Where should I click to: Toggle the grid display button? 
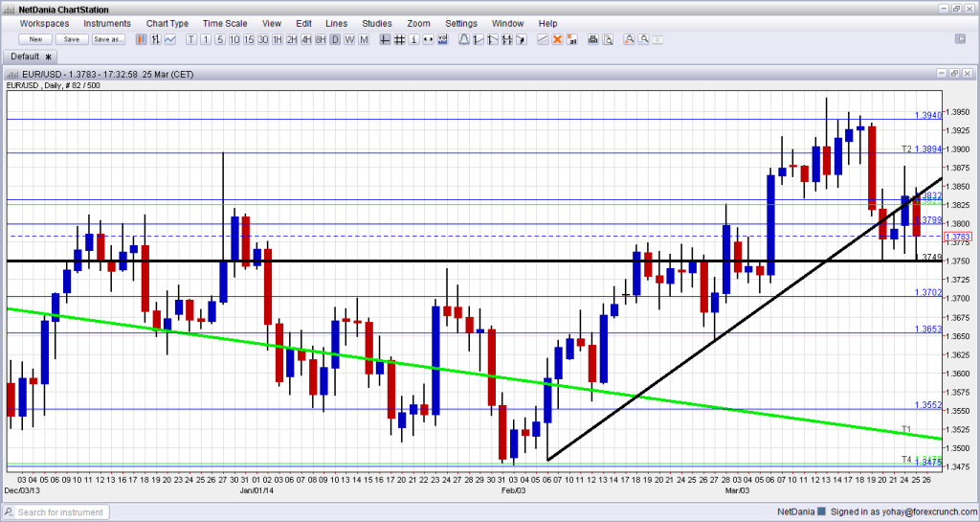click(398, 39)
